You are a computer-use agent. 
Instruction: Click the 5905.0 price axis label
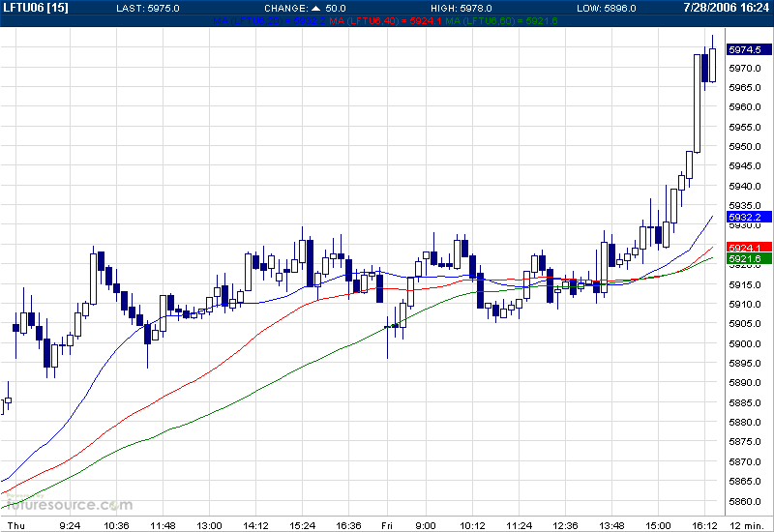pos(745,323)
